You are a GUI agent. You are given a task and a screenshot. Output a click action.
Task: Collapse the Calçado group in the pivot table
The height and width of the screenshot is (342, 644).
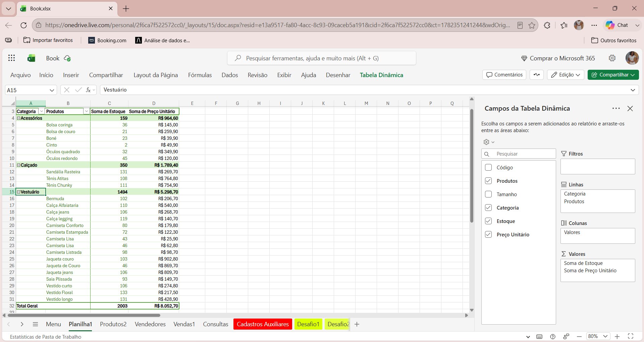[x=19, y=165]
